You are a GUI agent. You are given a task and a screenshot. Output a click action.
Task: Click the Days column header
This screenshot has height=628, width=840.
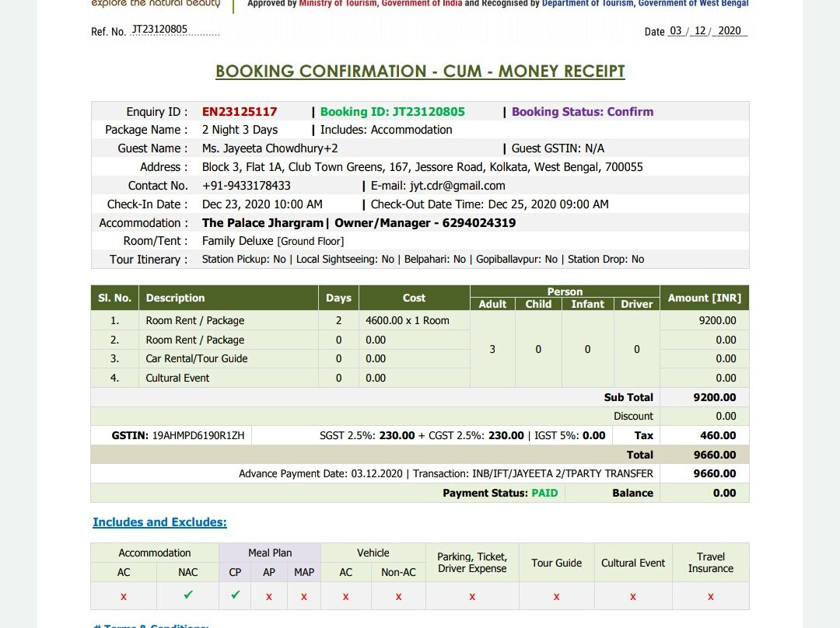click(338, 298)
